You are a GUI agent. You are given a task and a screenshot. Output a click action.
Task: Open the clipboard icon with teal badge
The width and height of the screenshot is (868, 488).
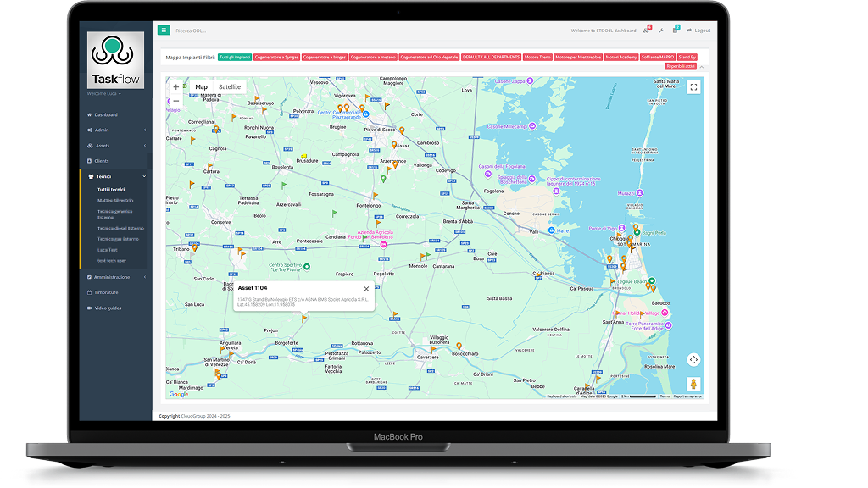[675, 30]
